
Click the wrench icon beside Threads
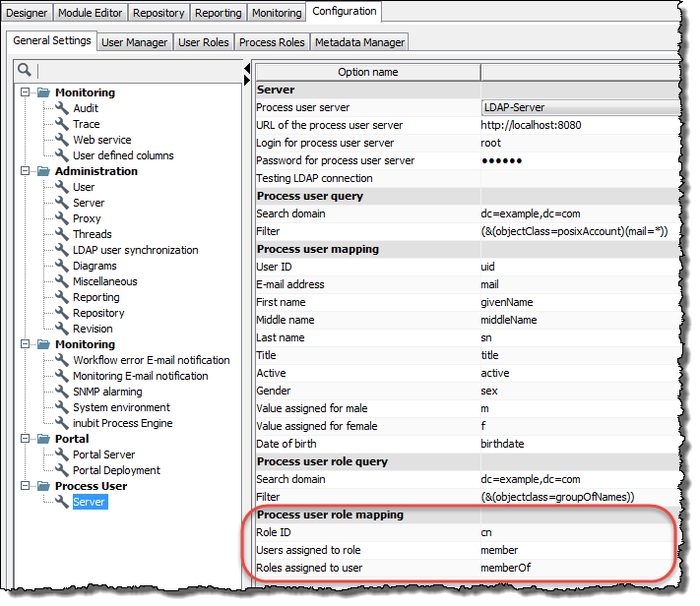click(62, 234)
